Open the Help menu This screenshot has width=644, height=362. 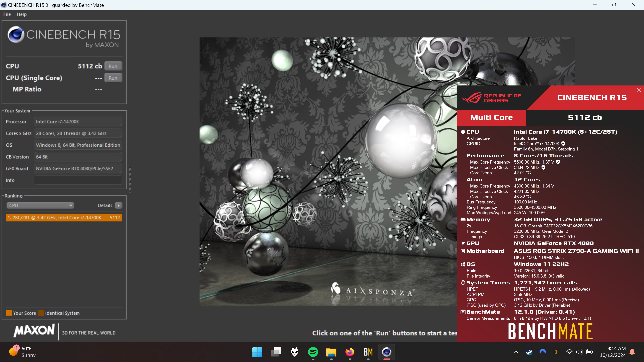[21, 14]
